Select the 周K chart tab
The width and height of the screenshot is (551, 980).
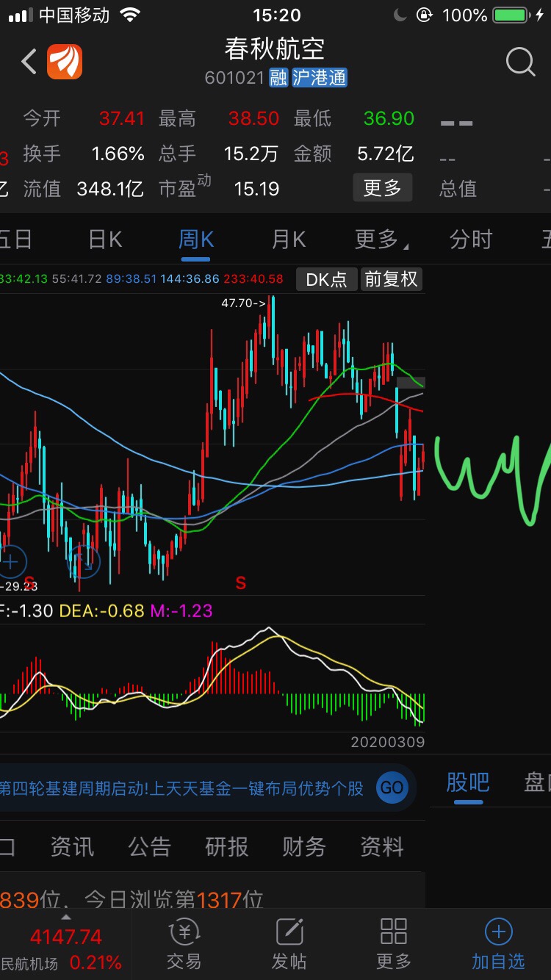click(196, 239)
